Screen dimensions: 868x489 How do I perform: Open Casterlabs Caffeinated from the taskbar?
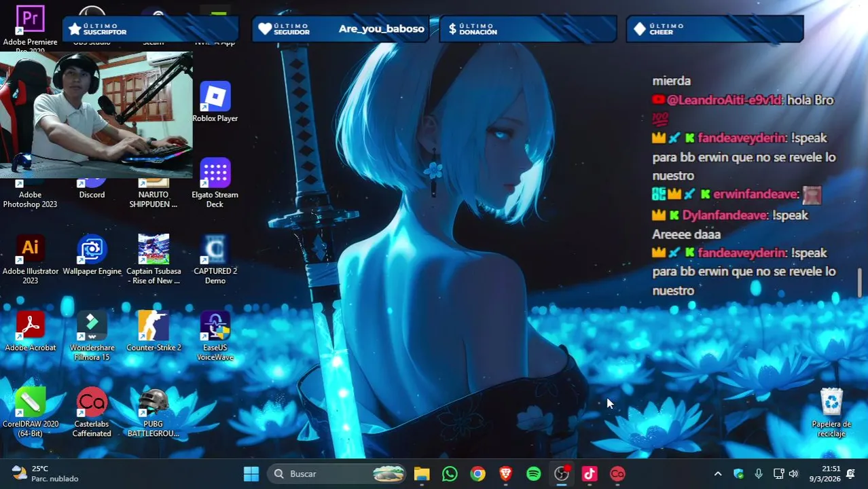point(617,473)
